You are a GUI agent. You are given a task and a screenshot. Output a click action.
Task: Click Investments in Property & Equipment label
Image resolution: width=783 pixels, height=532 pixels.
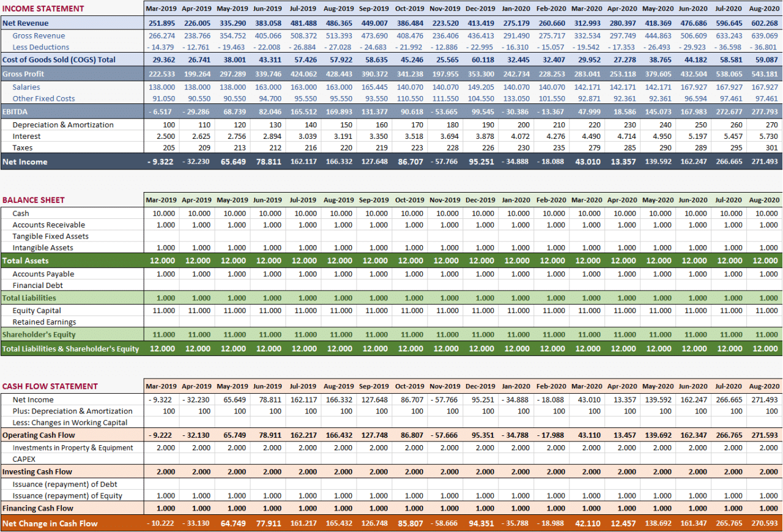click(x=73, y=448)
